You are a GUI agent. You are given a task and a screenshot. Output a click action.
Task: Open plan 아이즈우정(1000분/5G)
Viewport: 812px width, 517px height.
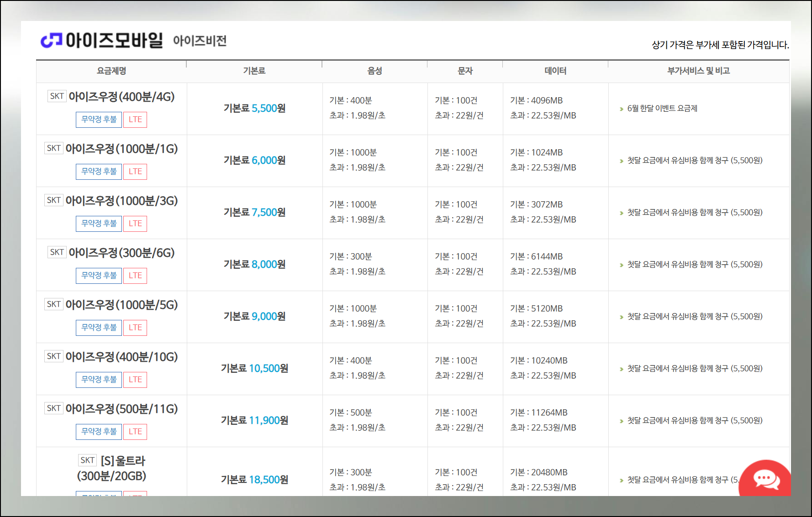(x=121, y=305)
